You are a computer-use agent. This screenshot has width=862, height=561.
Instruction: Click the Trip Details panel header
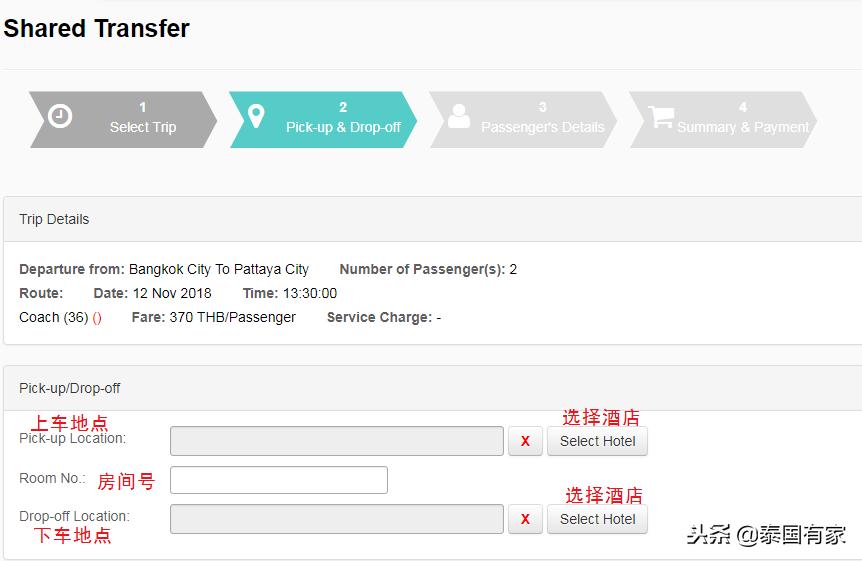pyautogui.click(x=54, y=219)
